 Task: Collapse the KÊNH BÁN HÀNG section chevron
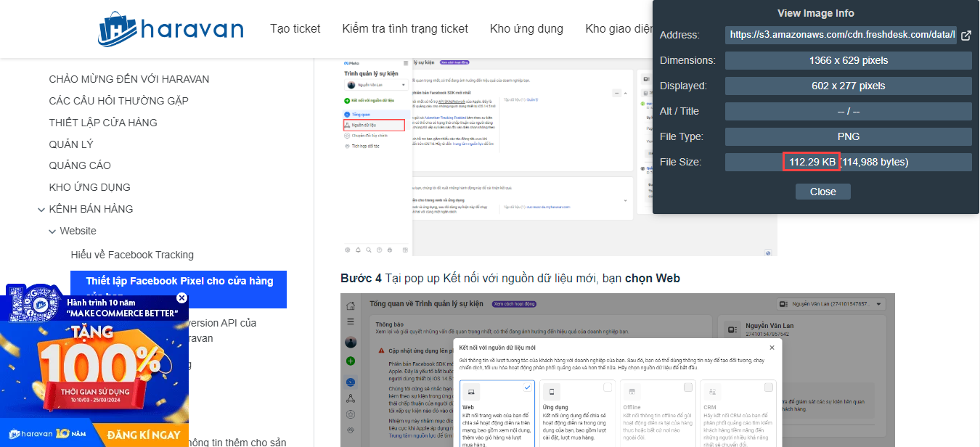point(41,210)
